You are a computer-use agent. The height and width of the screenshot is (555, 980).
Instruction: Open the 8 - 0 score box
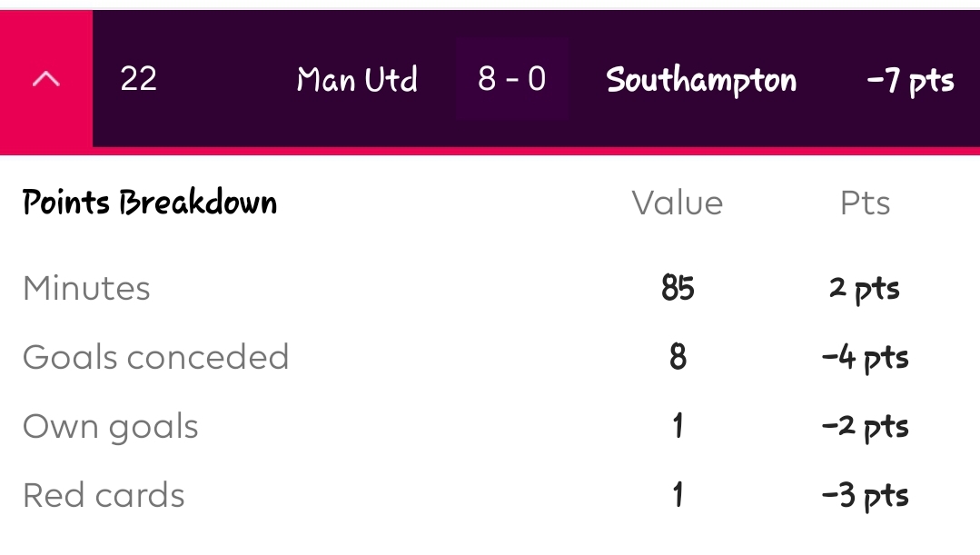512,79
